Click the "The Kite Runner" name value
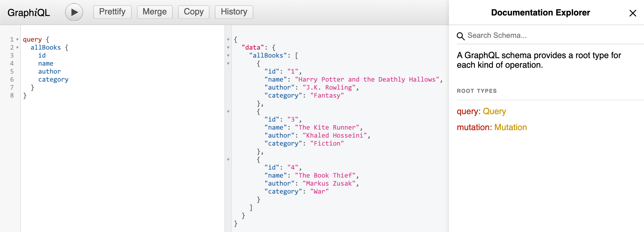Screen dimensions: 644x232 point(327,127)
